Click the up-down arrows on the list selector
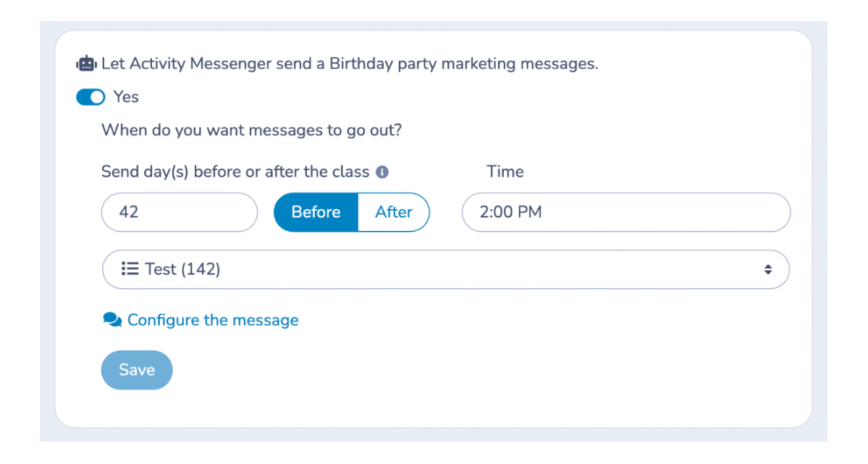This screenshot has width=868, height=464. coord(767,269)
